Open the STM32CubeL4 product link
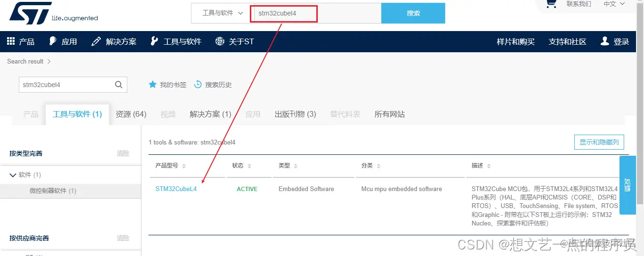644x256 pixels. point(176,189)
